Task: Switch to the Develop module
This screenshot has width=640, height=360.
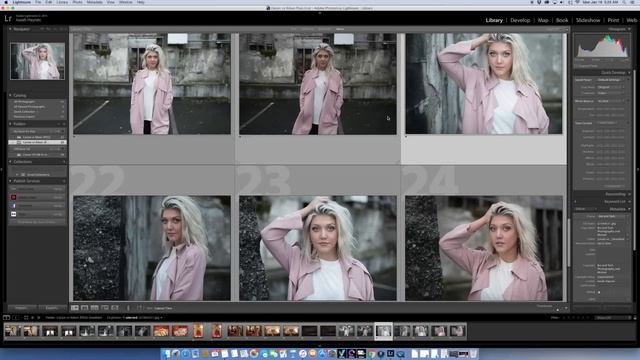Action: (x=520, y=20)
